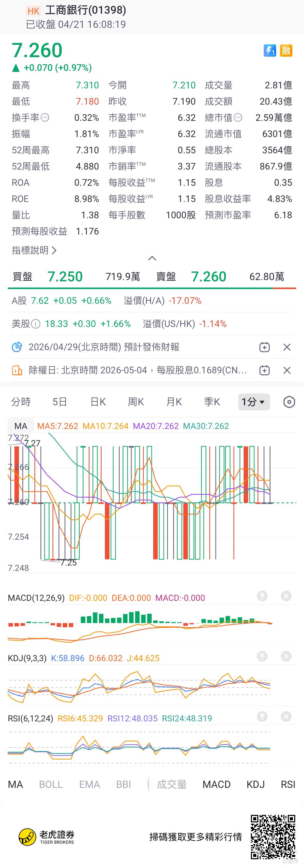This screenshot has width=304, height=868.
Task: Tap info icon next to 美股
Action: (35, 324)
